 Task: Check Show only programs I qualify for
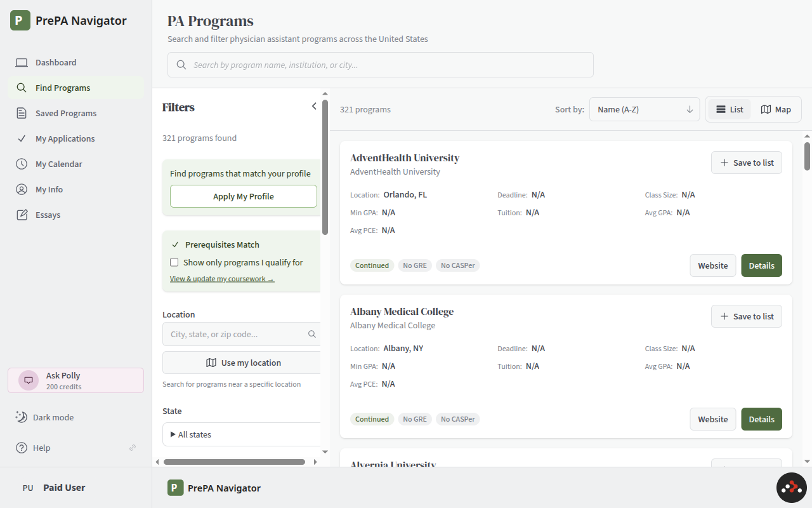[x=174, y=262]
